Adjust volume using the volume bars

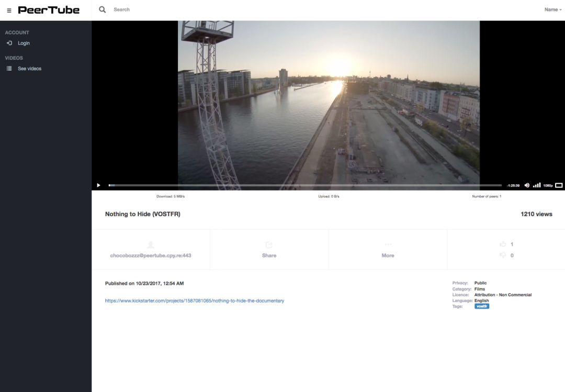[x=537, y=185]
